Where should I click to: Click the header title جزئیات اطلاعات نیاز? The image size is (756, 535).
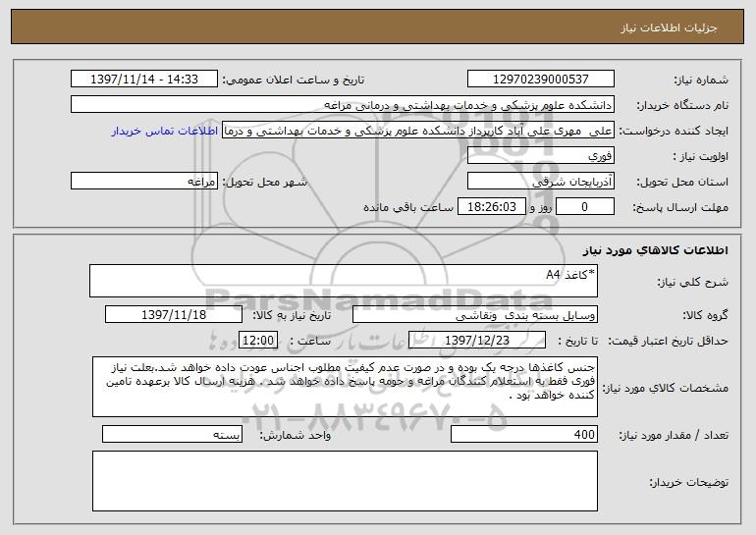[670, 27]
